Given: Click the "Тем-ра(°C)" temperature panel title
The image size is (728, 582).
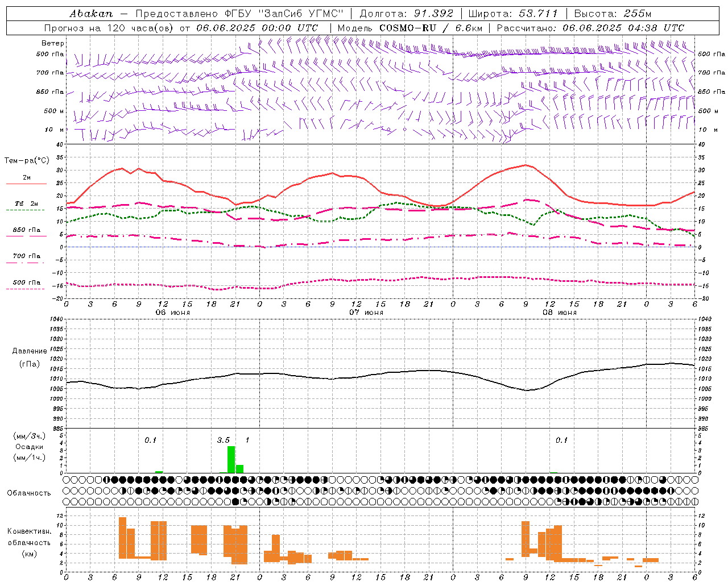Looking at the screenshot, I should click(x=27, y=161).
